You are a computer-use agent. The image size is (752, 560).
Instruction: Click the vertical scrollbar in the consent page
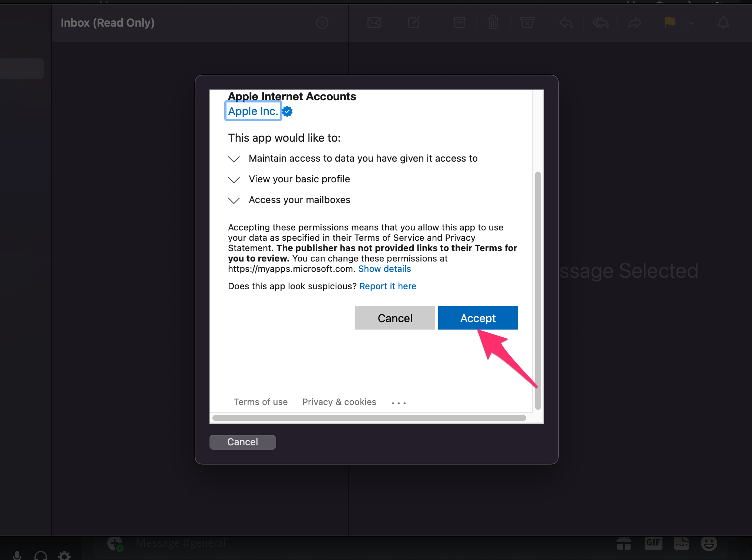tap(538, 291)
